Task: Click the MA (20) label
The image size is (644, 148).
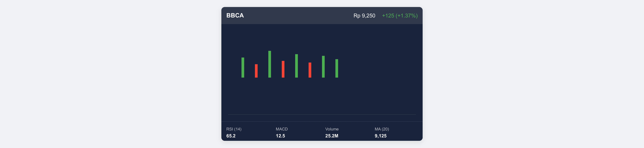Action: [382, 129]
